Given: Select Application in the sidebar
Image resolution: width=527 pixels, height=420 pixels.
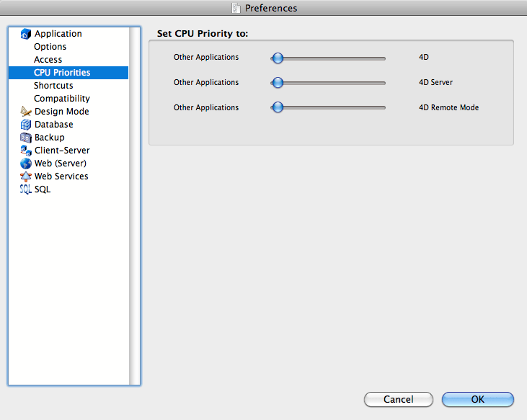Looking at the screenshot, I should [58, 34].
